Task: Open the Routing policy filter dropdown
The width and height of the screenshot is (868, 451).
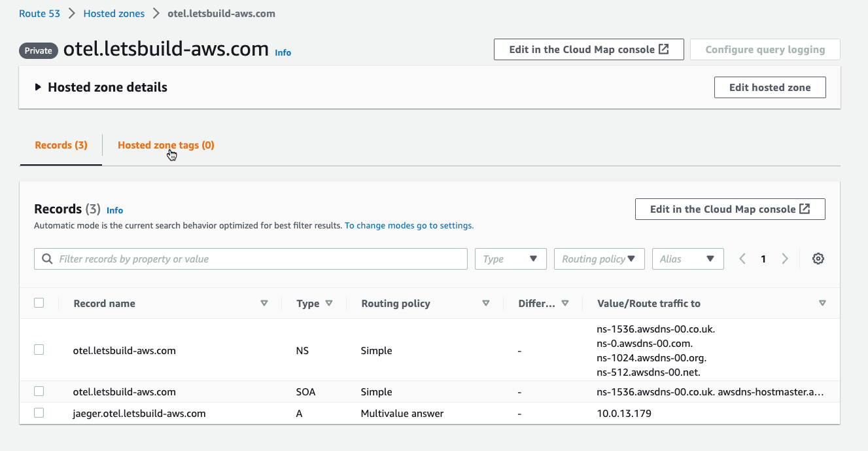Action: click(x=599, y=259)
